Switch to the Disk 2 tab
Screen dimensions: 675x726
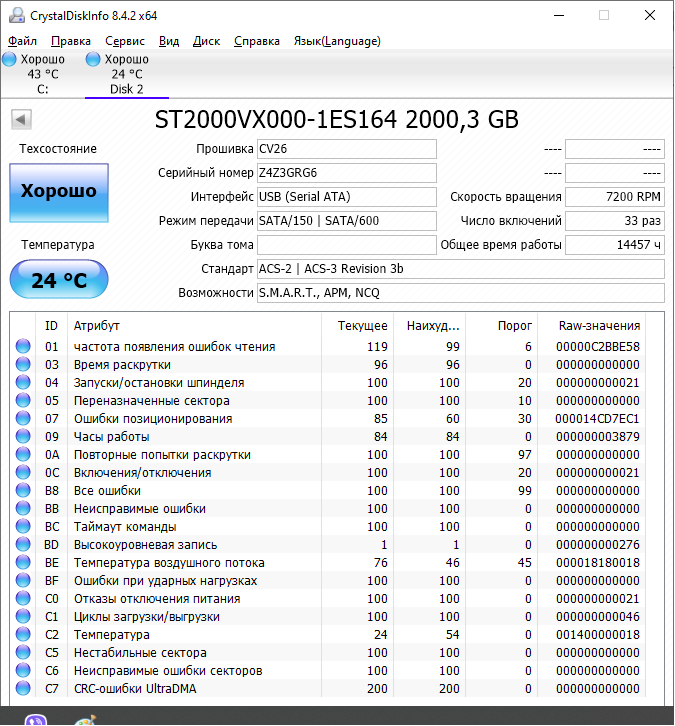(x=126, y=75)
